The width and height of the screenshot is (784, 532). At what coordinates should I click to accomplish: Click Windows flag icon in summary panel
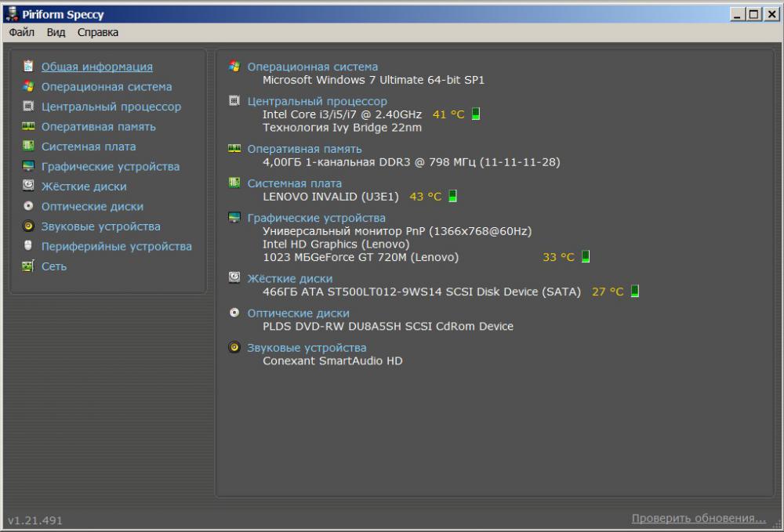pyautogui.click(x=234, y=66)
